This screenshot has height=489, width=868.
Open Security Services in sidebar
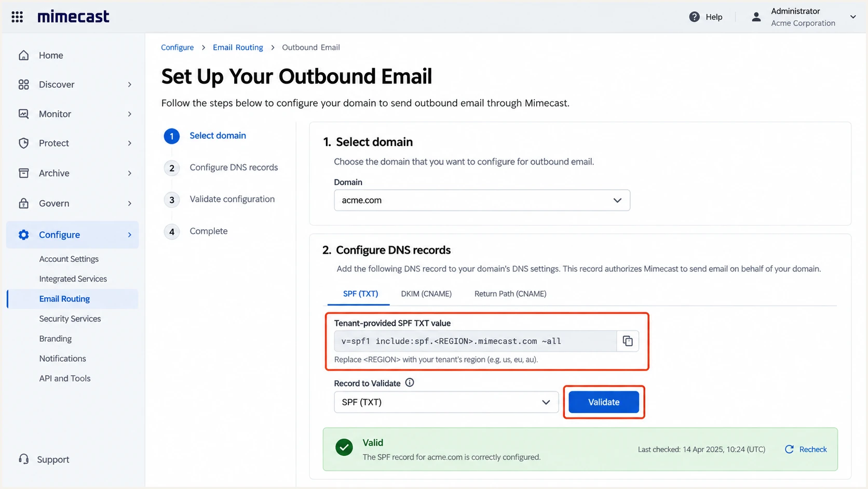click(x=70, y=319)
